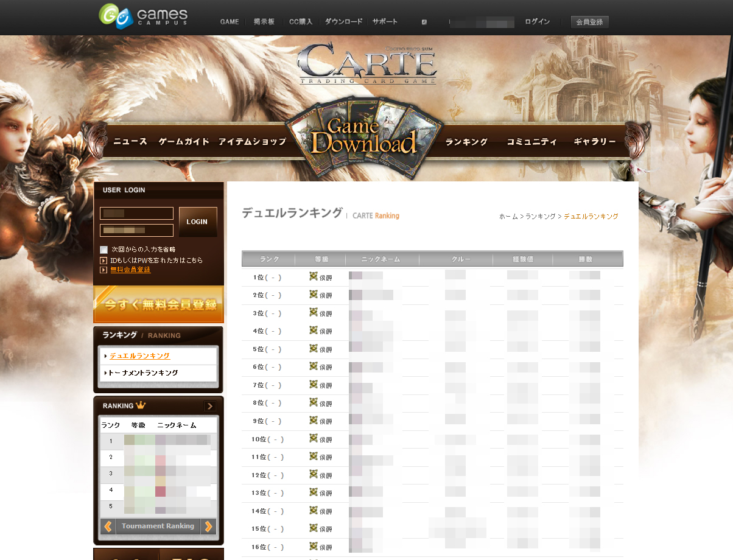Click the crown icon next to RANKING

tap(141, 405)
